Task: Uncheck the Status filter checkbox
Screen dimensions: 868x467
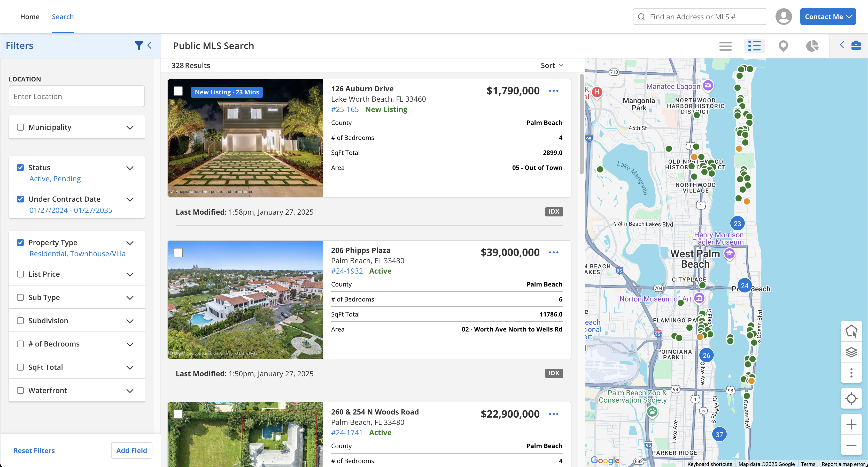Action: pos(21,168)
